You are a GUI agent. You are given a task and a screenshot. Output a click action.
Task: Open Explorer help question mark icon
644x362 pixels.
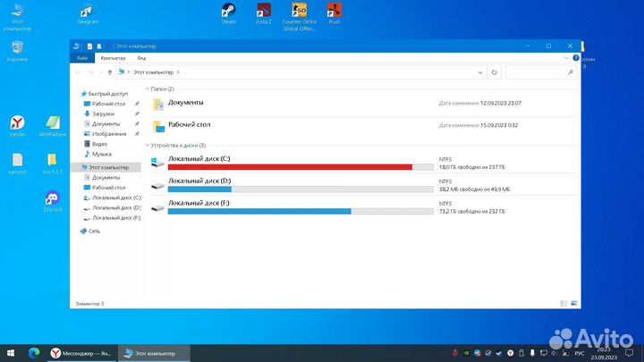[x=576, y=58]
